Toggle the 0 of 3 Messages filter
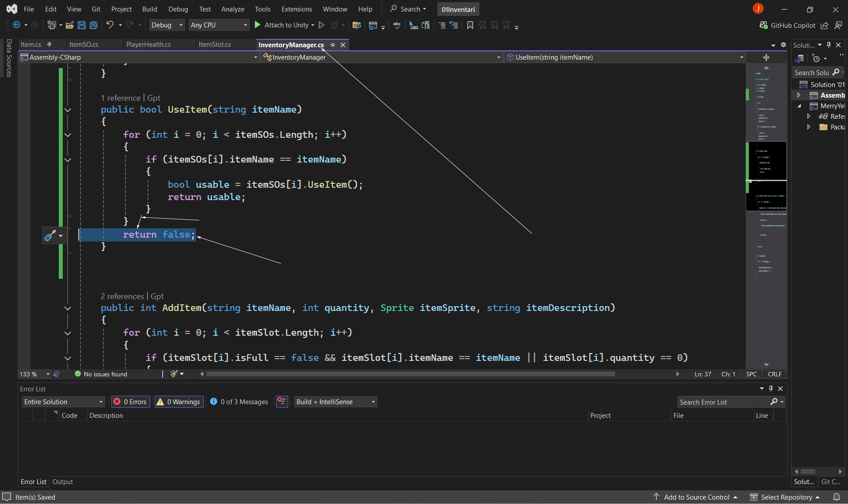The height and width of the screenshot is (504, 848). 239,402
